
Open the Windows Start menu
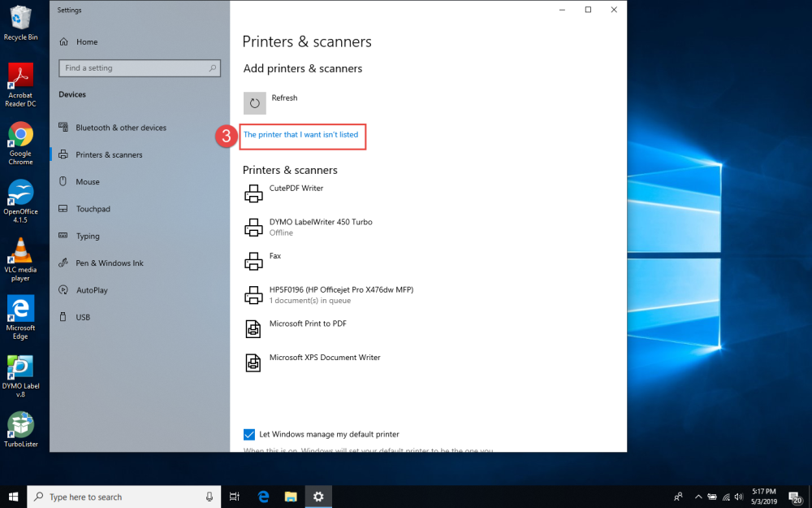(x=13, y=497)
